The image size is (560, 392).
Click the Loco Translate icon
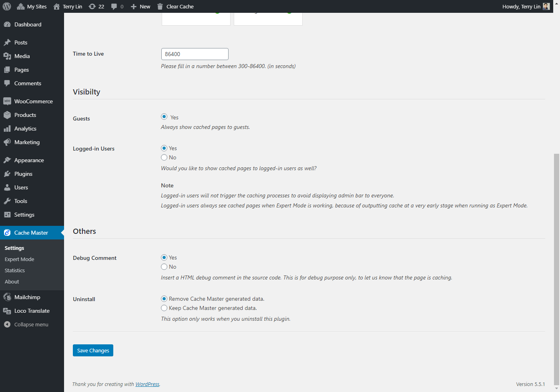pyautogui.click(x=7, y=311)
